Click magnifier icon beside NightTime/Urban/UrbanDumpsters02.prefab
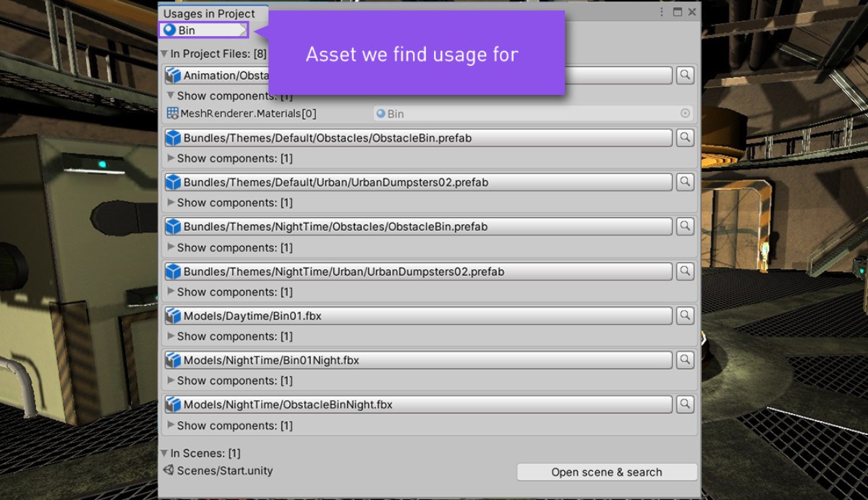The height and width of the screenshot is (500, 868). tap(685, 271)
